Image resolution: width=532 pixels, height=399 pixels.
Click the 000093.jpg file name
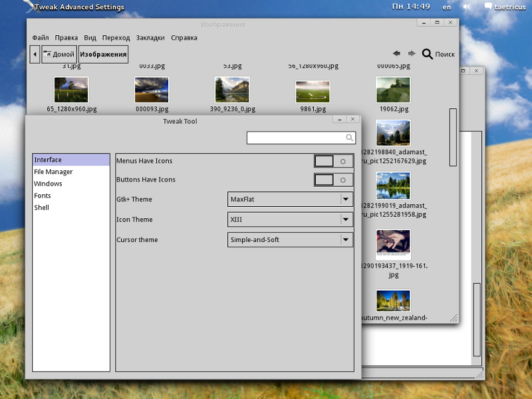(x=152, y=109)
